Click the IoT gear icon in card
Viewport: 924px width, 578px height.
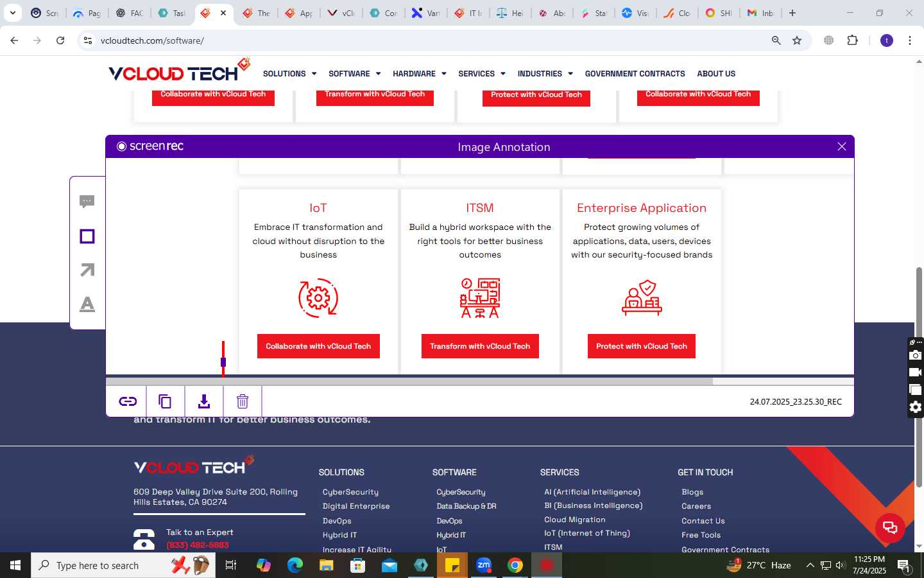coord(318,297)
